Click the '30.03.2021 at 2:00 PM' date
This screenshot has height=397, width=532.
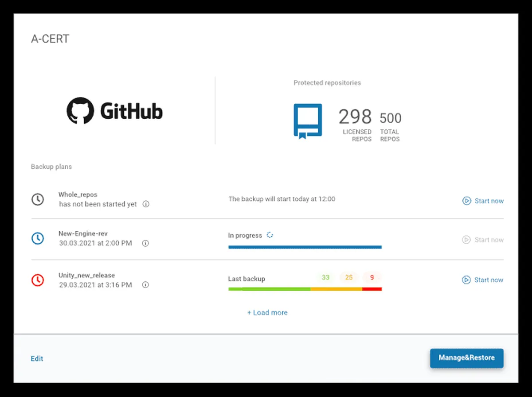click(95, 243)
